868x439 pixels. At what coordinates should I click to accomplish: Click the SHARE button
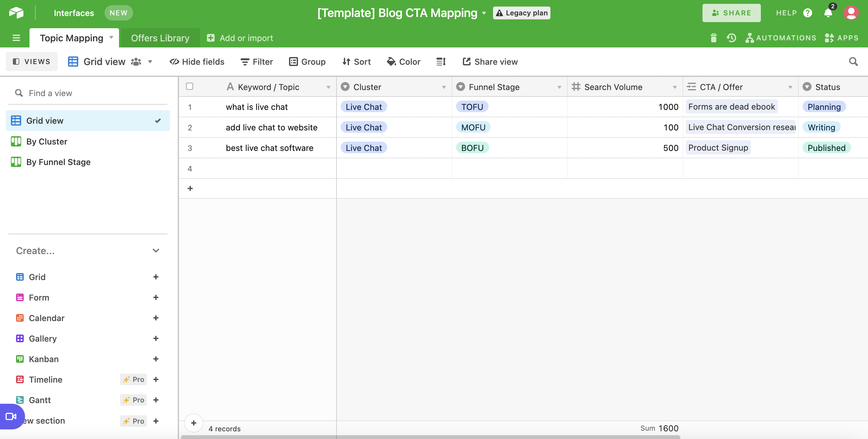pyautogui.click(x=731, y=13)
